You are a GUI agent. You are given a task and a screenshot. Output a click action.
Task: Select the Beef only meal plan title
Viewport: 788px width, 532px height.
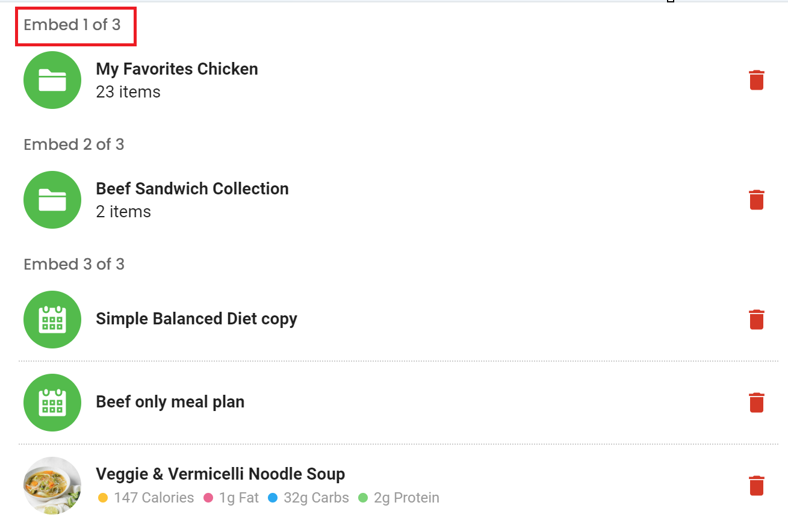[x=170, y=402]
